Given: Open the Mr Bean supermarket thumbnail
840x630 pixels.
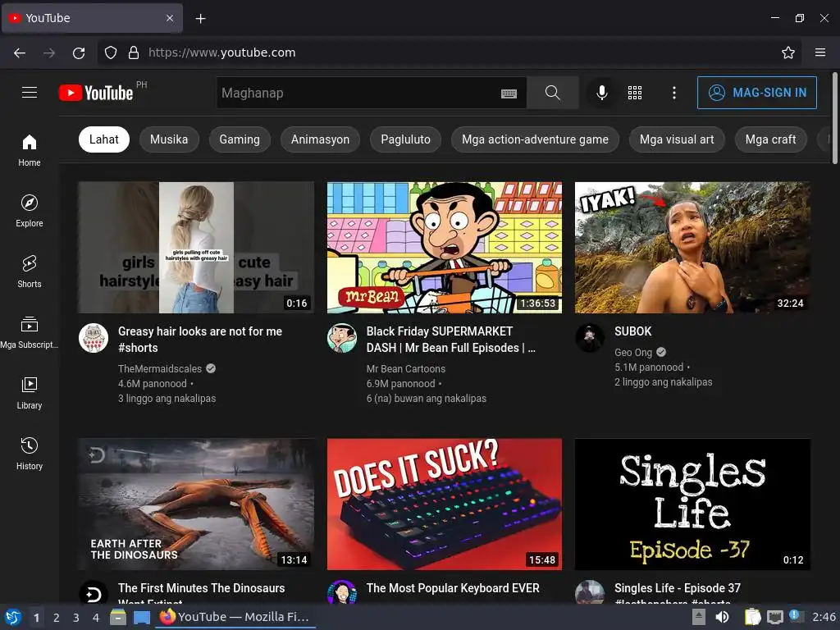Looking at the screenshot, I should point(445,248).
